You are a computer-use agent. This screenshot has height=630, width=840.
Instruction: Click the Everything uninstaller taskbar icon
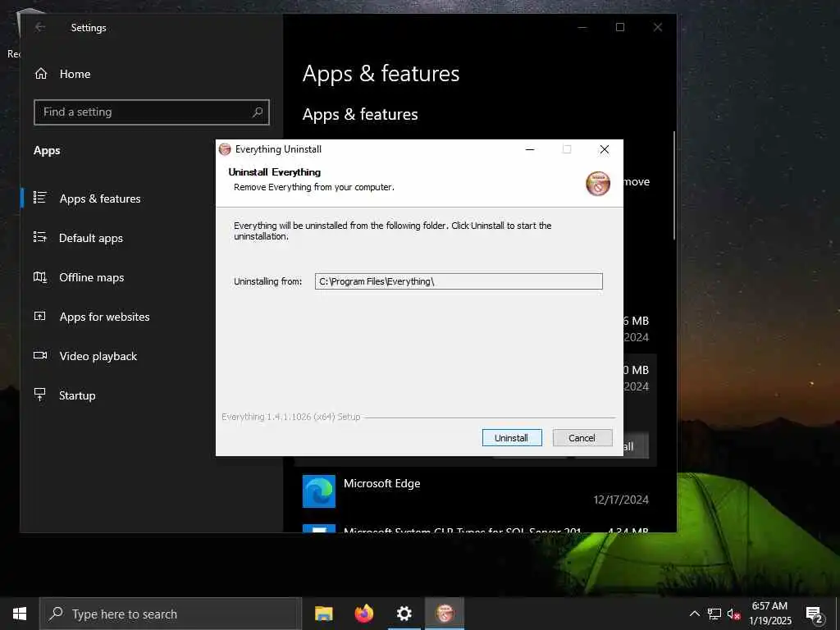tap(445, 614)
